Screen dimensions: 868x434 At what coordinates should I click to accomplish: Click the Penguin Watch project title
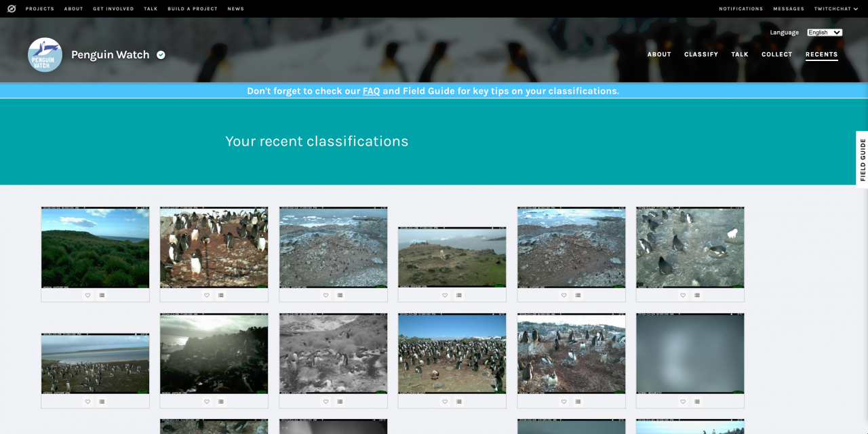pos(111,55)
